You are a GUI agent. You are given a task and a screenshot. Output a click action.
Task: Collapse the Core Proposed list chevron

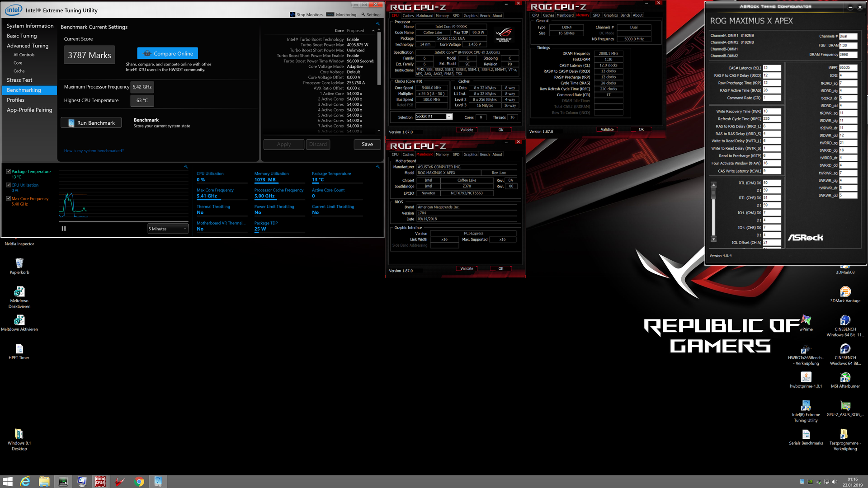(373, 31)
